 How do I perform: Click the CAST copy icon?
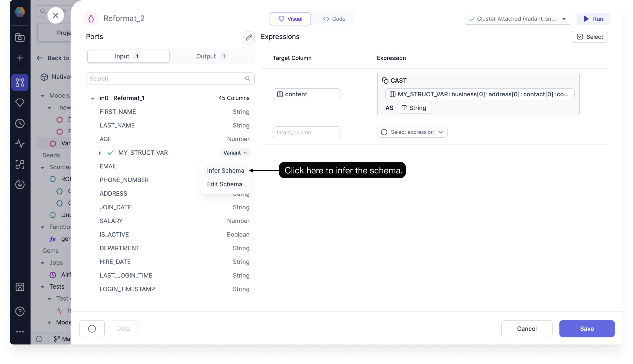pos(385,80)
